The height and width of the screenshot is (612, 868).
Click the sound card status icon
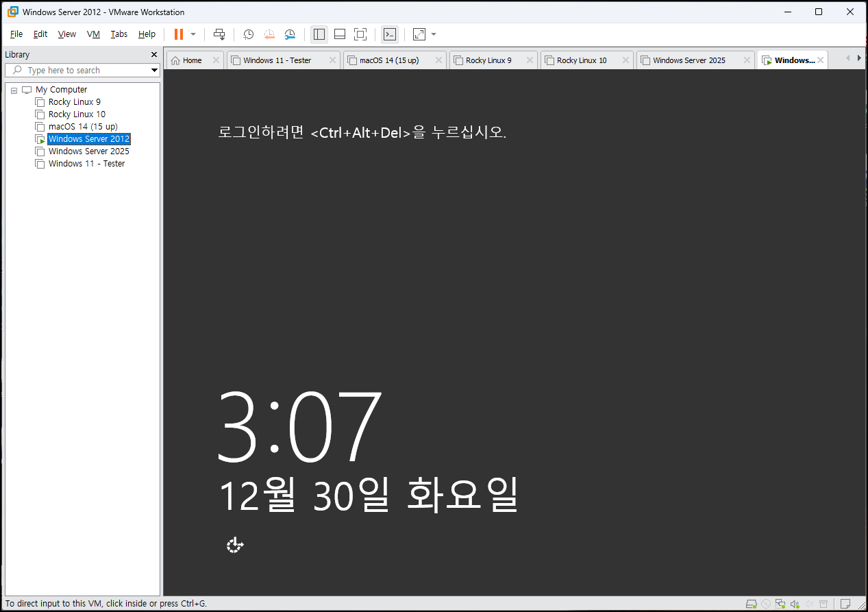point(795,604)
